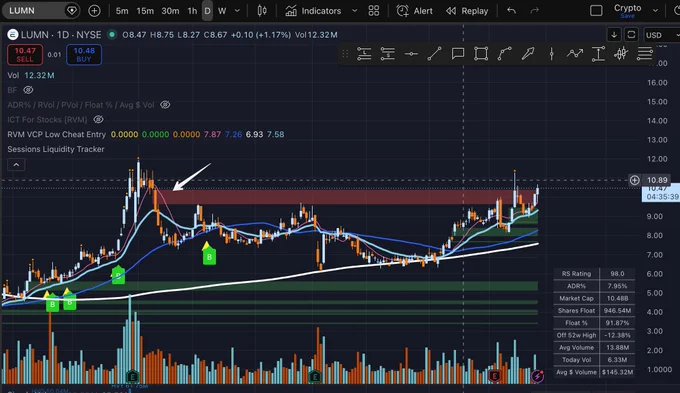This screenshot has height=393, width=680.
Task: Toggle visibility of ICT For Stocks indicator
Action: 98,120
